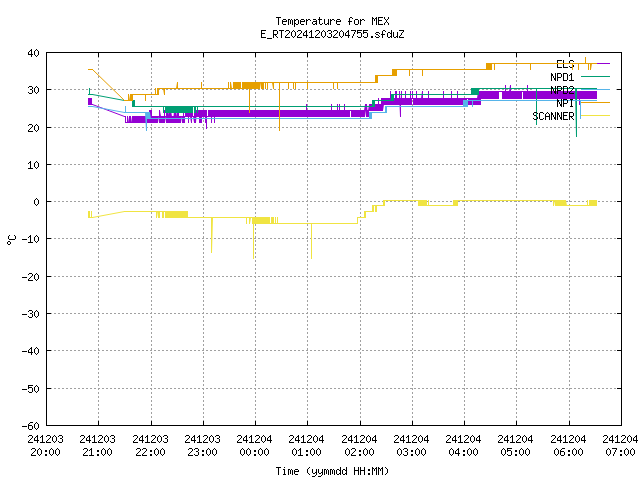Click the purple ELS legend line sample
Viewport: 640px width, 480px height.
(x=595, y=63)
